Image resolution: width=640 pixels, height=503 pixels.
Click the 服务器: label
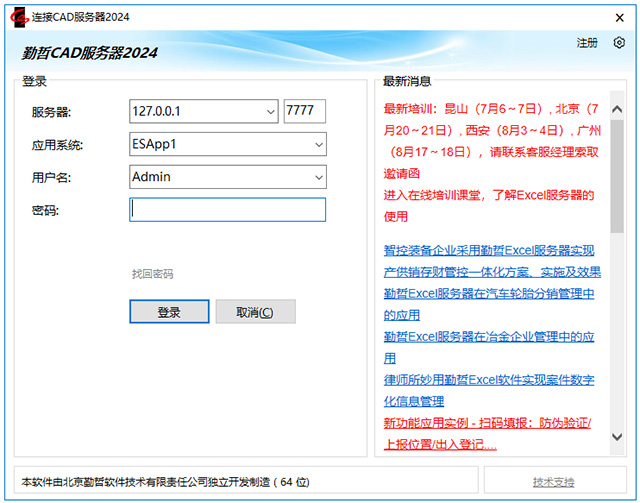tap(51, 112)
